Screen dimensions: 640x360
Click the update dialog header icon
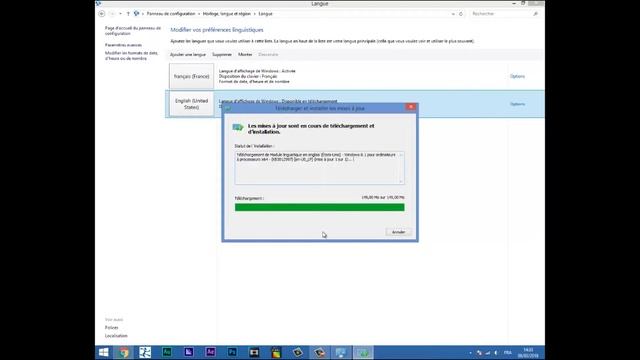(238, 128)
